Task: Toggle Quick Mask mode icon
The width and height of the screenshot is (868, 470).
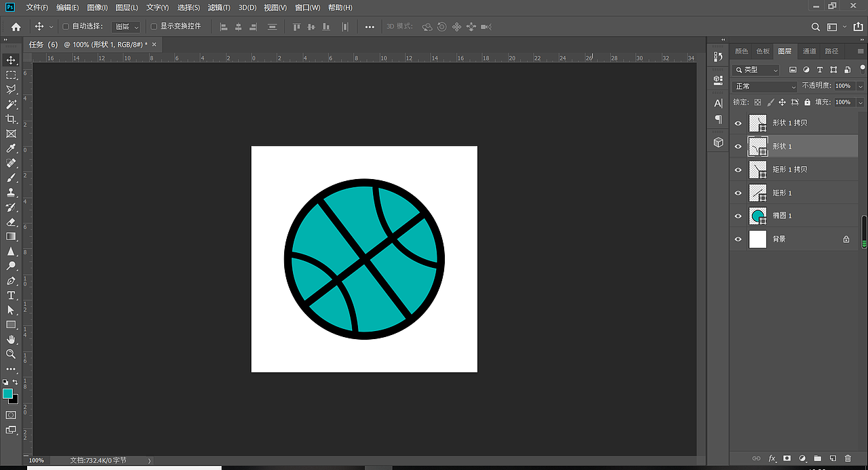Action: point(11,414)
